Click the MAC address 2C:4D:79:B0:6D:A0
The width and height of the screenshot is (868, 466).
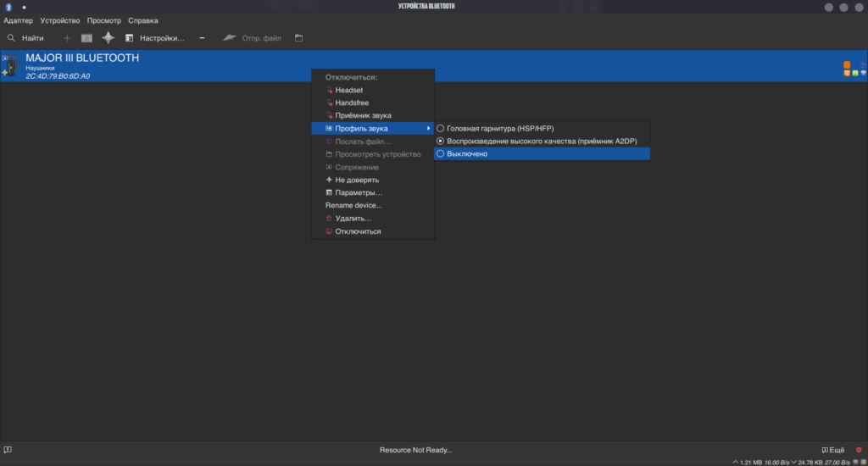tap(58, 76)
